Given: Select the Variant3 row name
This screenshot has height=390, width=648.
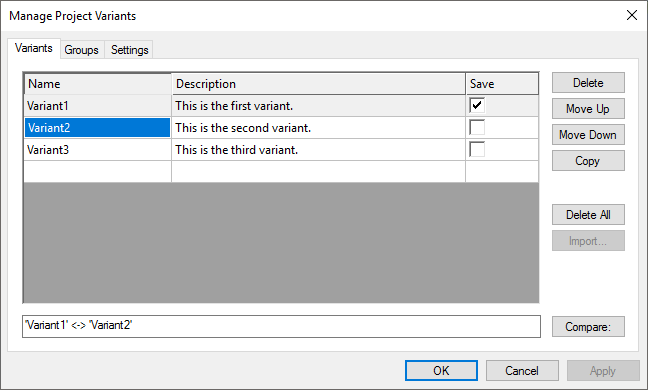Looking at the screenshot, I should coord(98,150).
